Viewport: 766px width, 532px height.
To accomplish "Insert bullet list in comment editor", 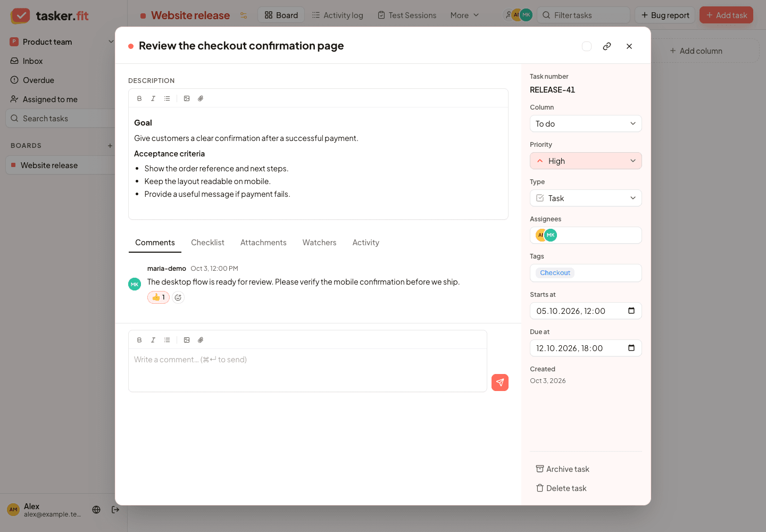I will tap(167, 340).
